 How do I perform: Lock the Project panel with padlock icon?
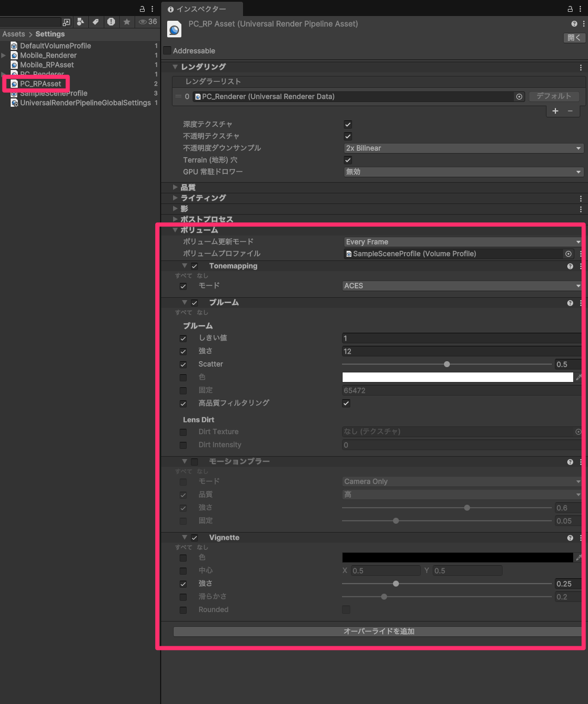pyautogui.click(x=142, y=8)
